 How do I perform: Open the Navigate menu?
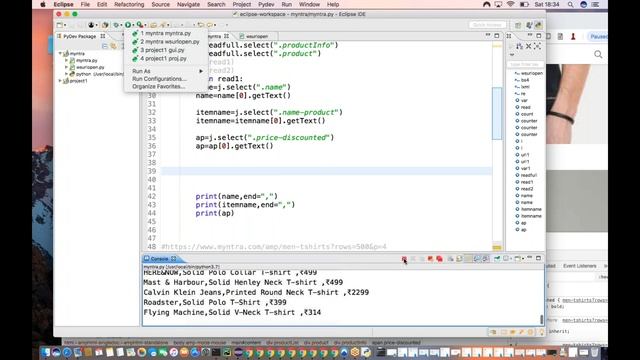tap(188, 4)
